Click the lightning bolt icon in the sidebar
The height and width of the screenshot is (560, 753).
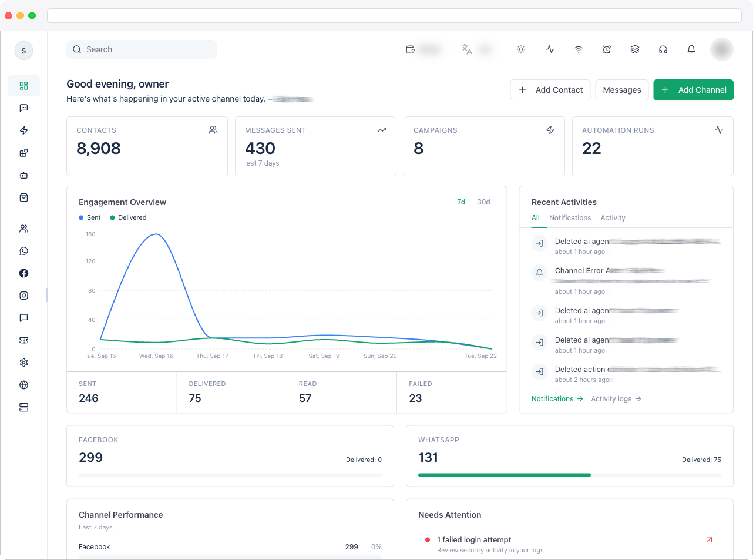(x=23, y=130)
